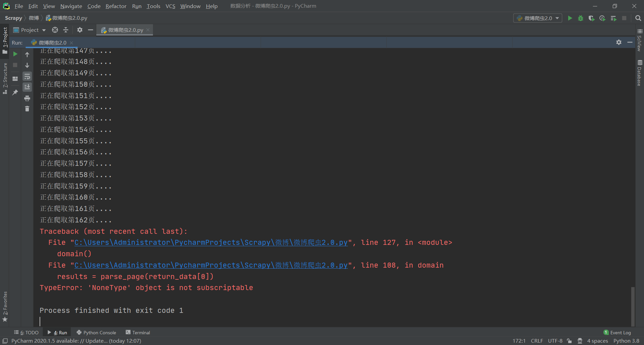
Task: Collapse all in the Project tool window
Action: point(66,30)
